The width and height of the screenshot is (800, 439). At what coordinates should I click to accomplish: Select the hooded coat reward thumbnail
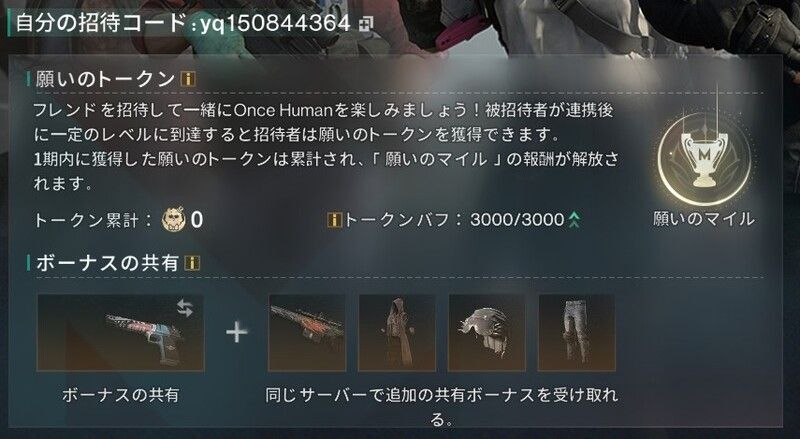(x=397, y=333)
